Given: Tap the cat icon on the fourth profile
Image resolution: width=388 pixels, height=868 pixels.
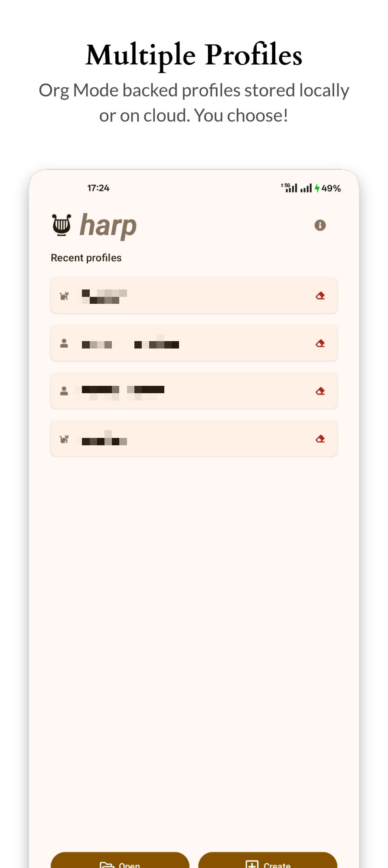Looking at the screenshot, I should (x=64, y=439).
